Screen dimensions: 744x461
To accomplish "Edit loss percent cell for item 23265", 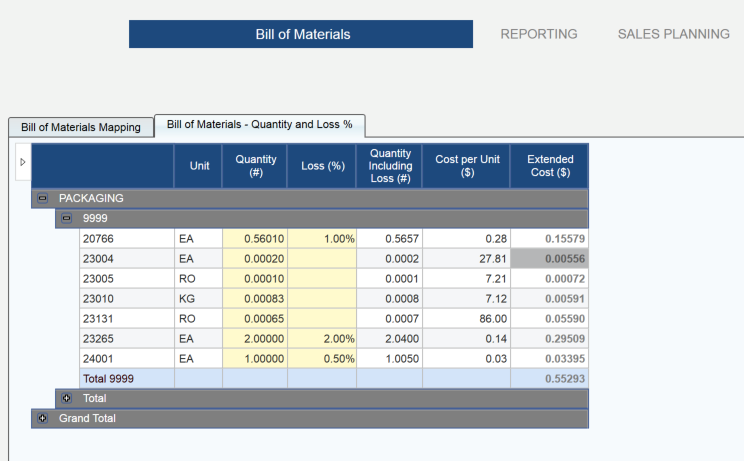I will click(x=321, y=339).
